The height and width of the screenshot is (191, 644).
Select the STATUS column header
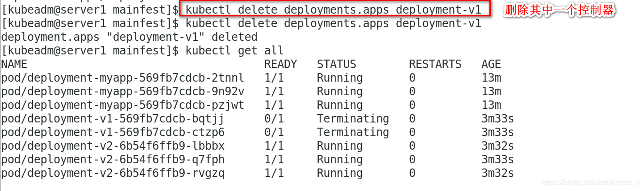337,64
